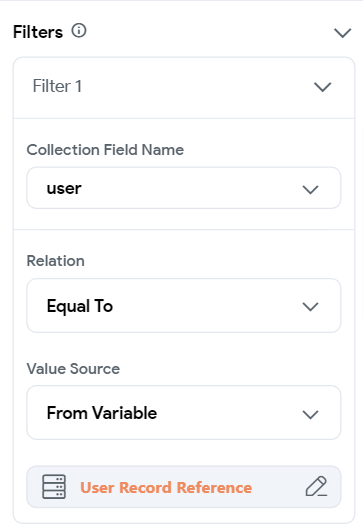Collapse Filter 1 using its chevron
Image resolution: width=363 pixels, height=524 pixels.
323,87
